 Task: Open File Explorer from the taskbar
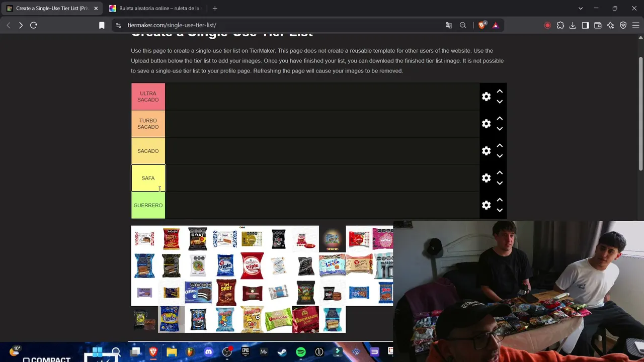coord(172,352)
